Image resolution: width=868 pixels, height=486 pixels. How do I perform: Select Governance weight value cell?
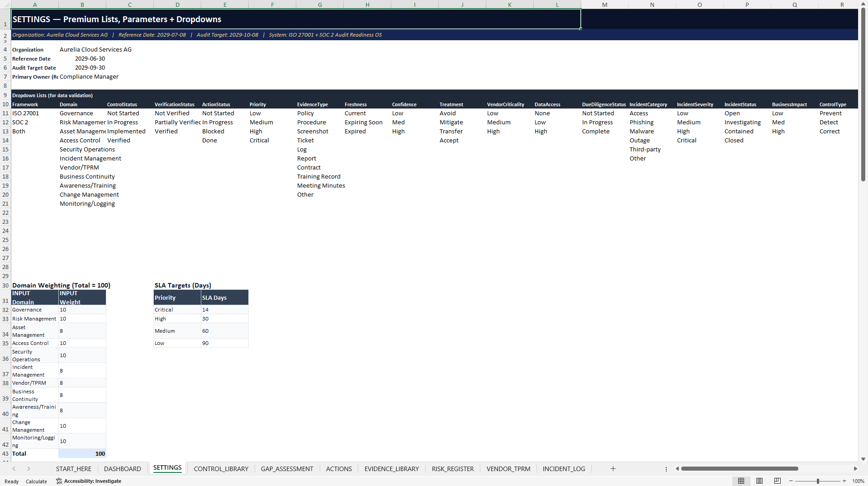82,310
